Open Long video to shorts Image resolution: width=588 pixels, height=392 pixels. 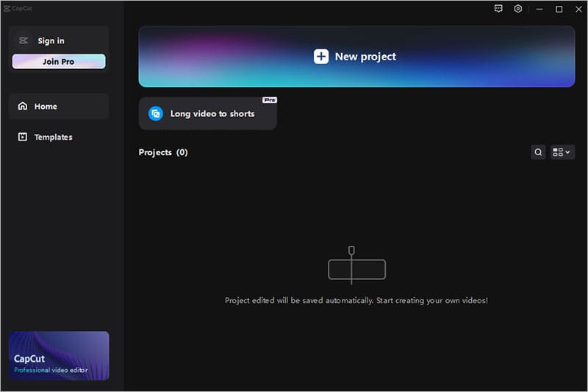click(x=208, y=113)
